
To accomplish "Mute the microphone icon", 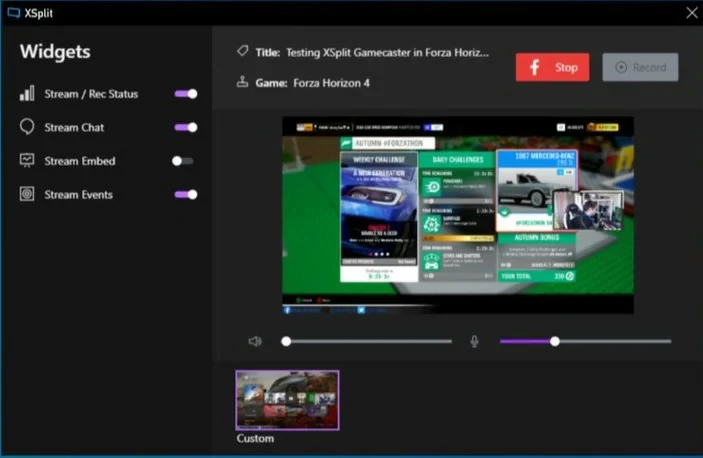I will pyautogui.click(x=474, y=341).
